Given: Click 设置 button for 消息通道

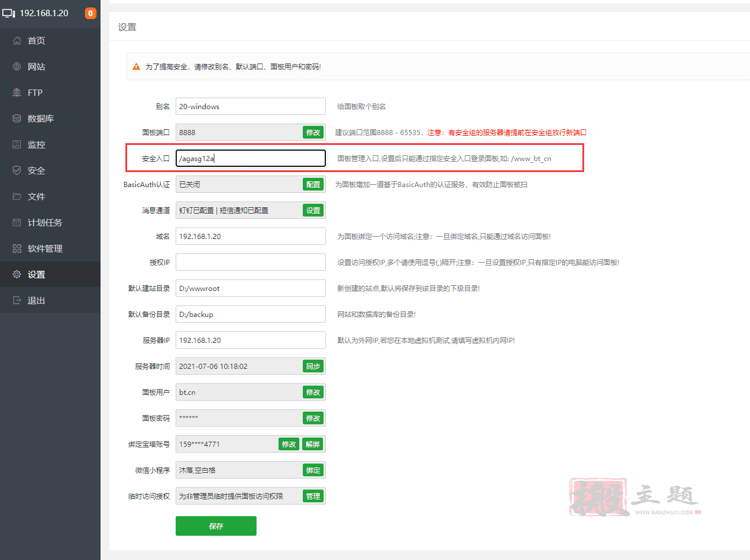Looking at the screenshot, I should (313, 210).
